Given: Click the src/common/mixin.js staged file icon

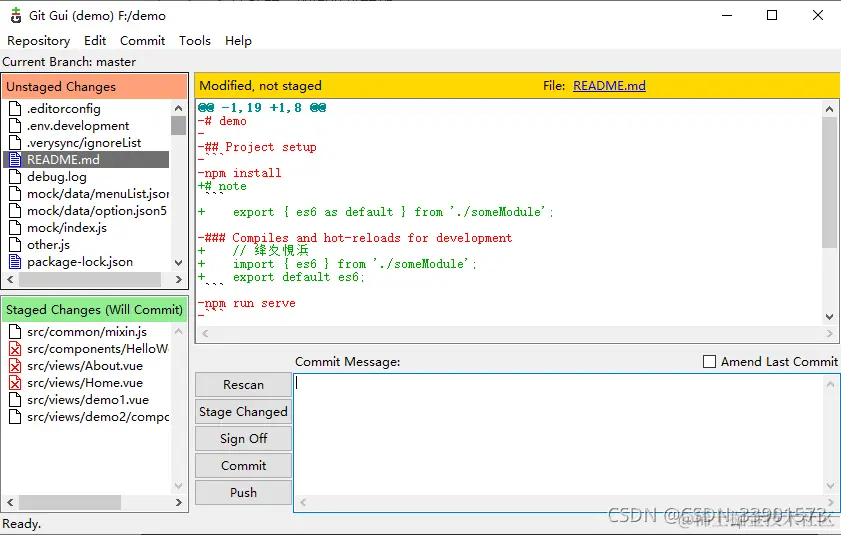Looking at the screenshot, I should click(x=15, y=332).
